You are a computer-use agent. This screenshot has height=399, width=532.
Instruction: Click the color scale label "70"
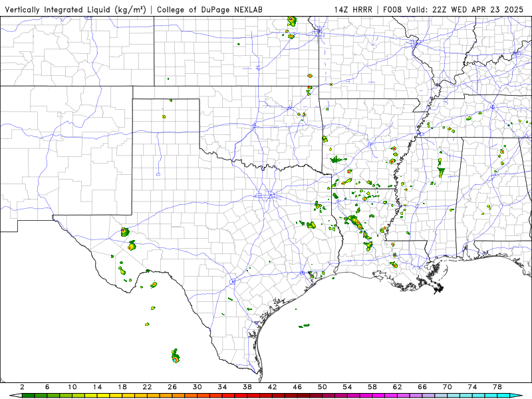448,387
